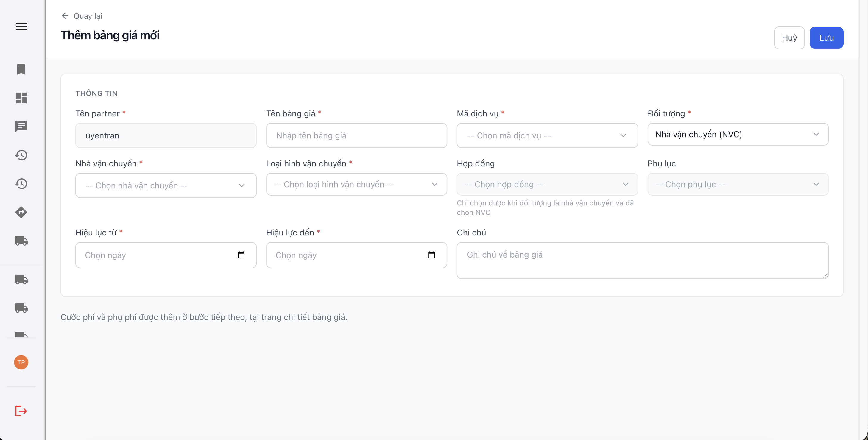Image resolution: width=868 pixels, height=440 pixels.
Task: Focus the Tên bảng giá input field
Action: click(x=356, y=135)
